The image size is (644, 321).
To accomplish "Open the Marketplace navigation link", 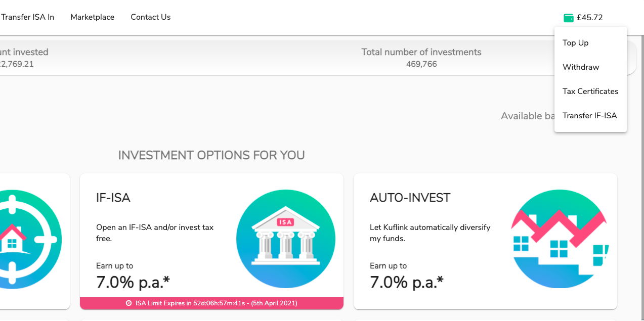I will point(93,17).
